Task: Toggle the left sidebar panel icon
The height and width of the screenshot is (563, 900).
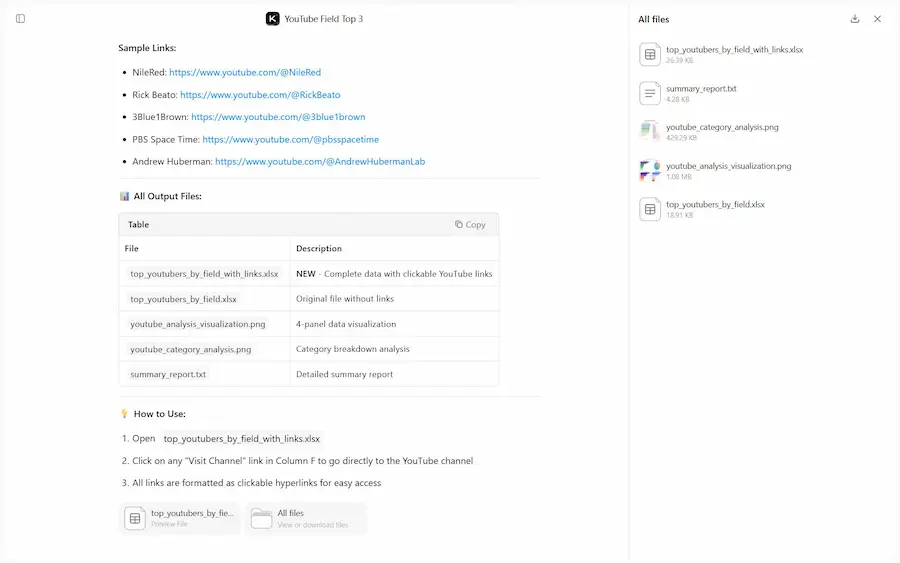Action: [x=20, y=19]
